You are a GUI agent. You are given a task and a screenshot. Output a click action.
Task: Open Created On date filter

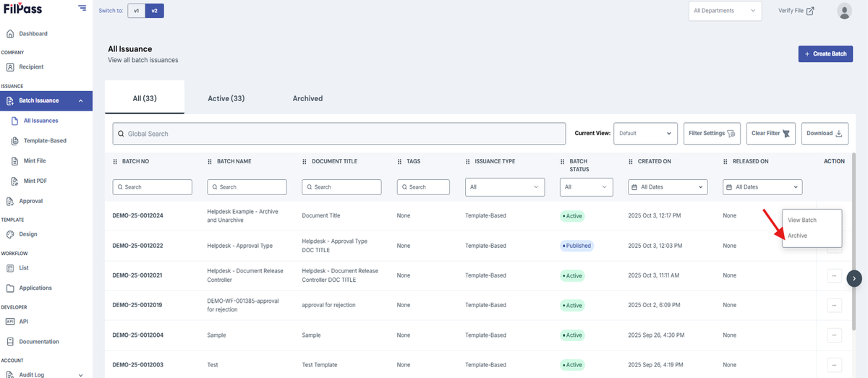pos(668,187)
